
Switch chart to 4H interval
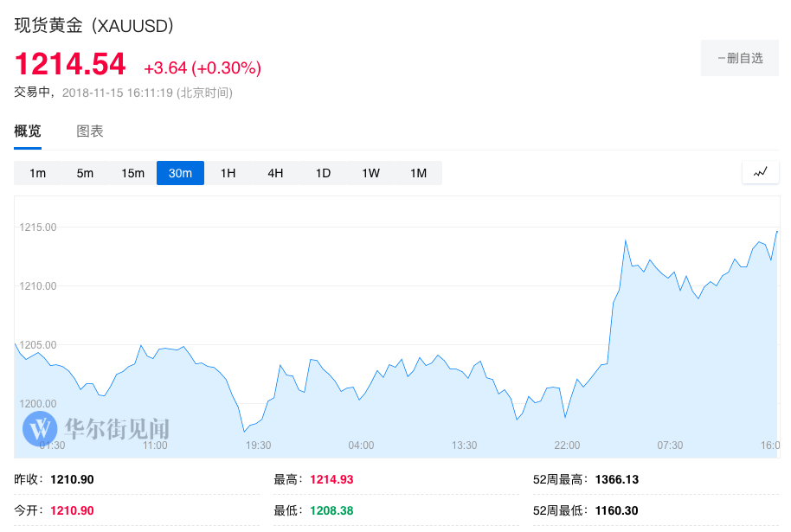tap(275, 173)
